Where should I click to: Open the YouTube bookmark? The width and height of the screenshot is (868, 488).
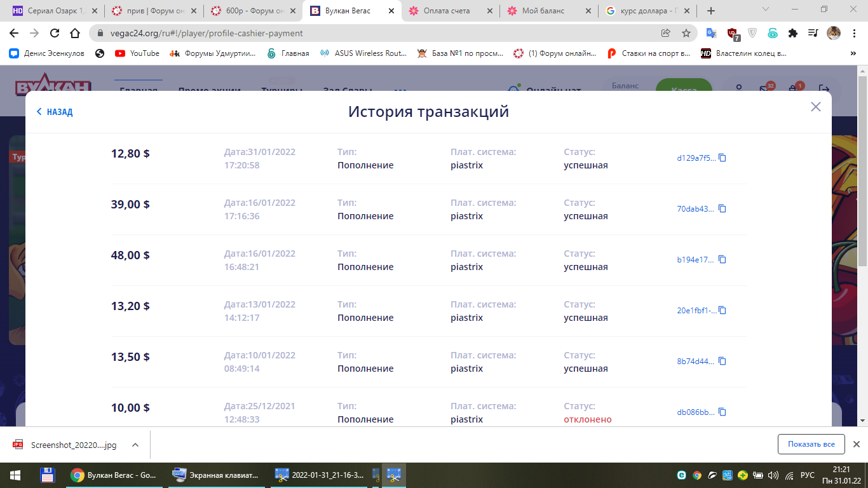pyautogui.click(x=137, y=53)
